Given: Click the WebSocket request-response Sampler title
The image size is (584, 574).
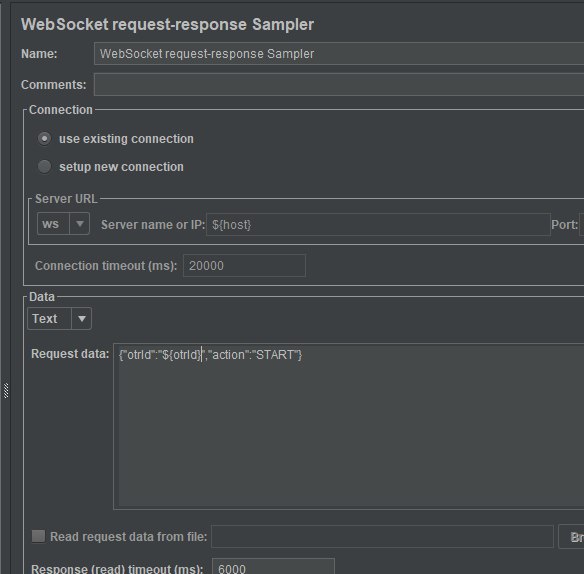Looking at the screenshot, I should [168, 24].
